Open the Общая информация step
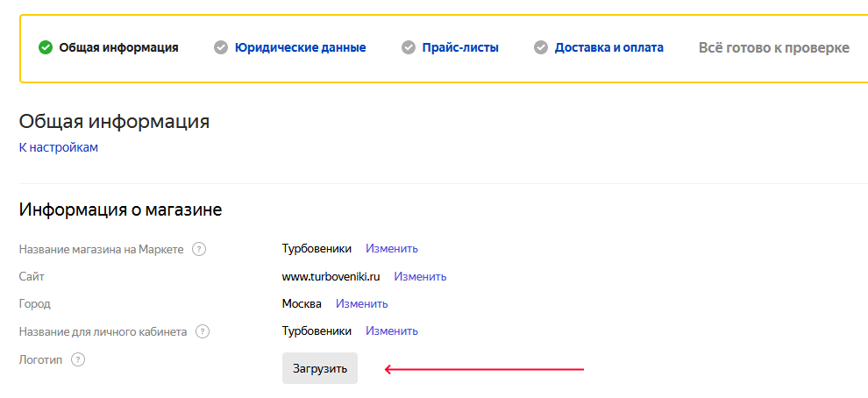The image size is (868, 398). coord(118,47)
